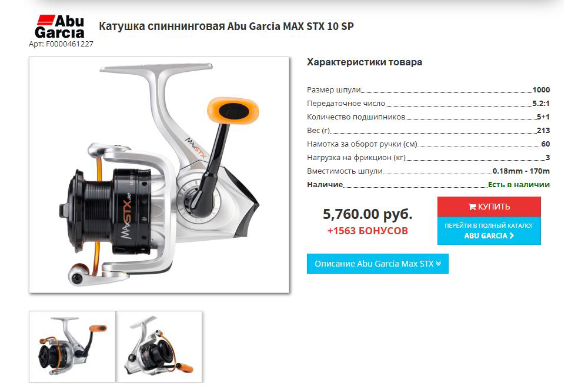Expand the Описание Abu Garcia Max STX section
This screenshot has height=392, width=588.
(377, 264)
